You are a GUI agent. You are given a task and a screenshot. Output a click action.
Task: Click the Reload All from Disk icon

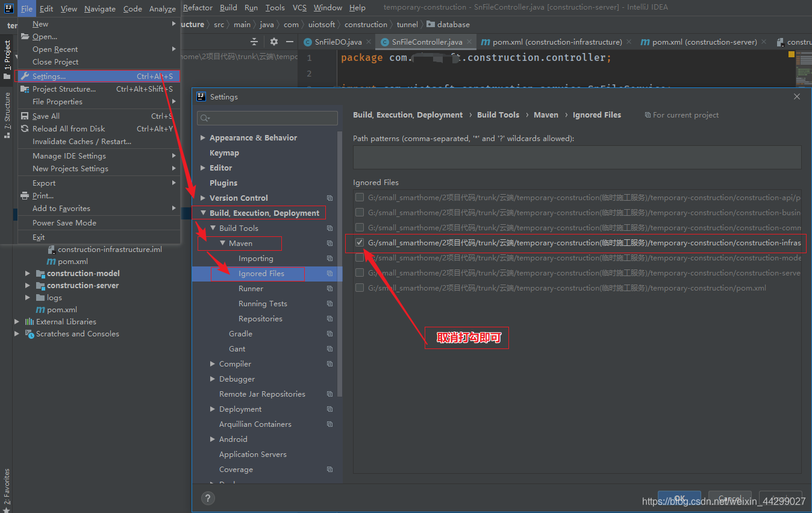[25, 128]
